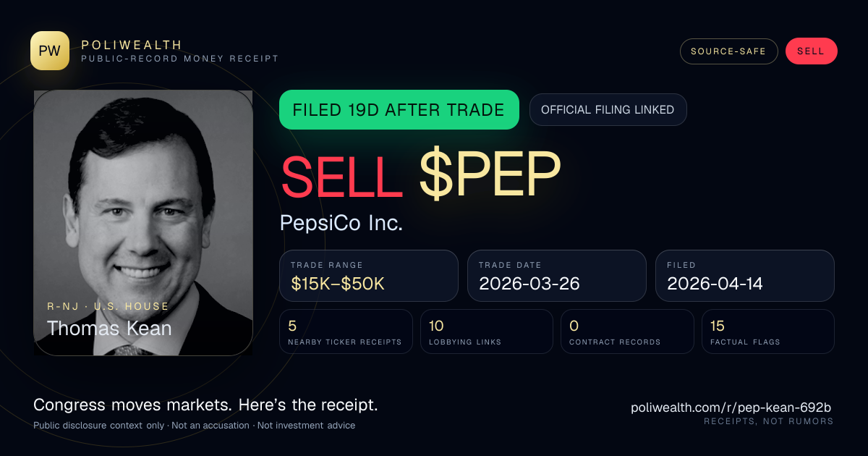This screenshot has height=456, width=868.
Task: Select the PepsiCo Inc. company name
Action: (x=341, y=223)
